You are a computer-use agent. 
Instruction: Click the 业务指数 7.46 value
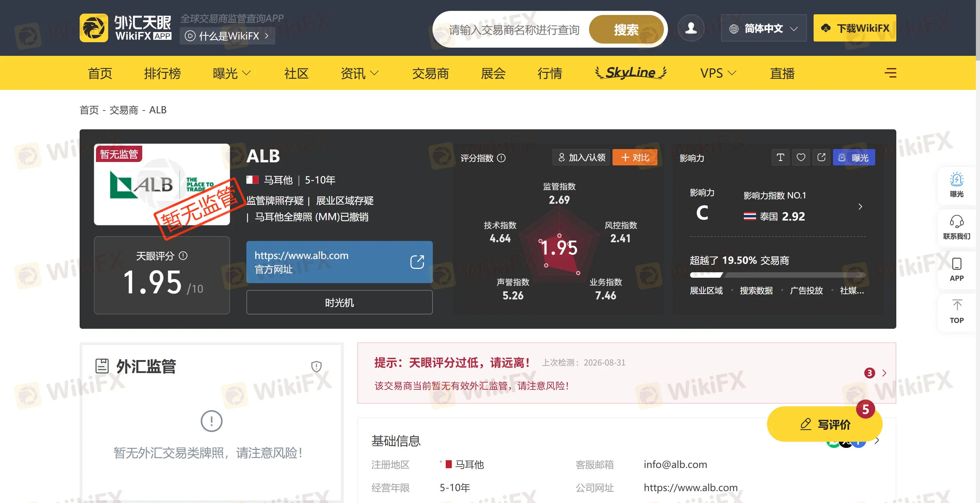(606, 296)
